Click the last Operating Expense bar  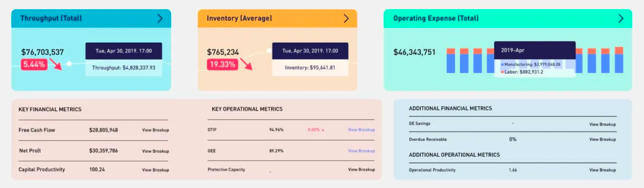[619, 61]
